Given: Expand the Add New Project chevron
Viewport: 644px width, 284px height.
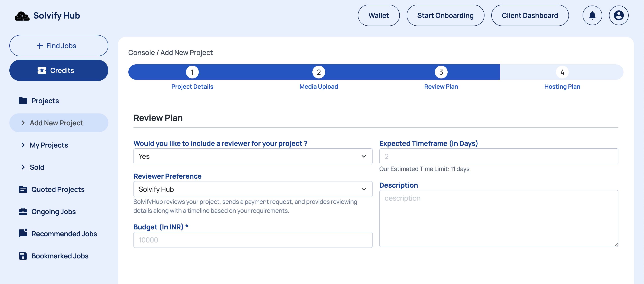Looking at the screenshot, I should pyautogui.click(x=23, y=123).
